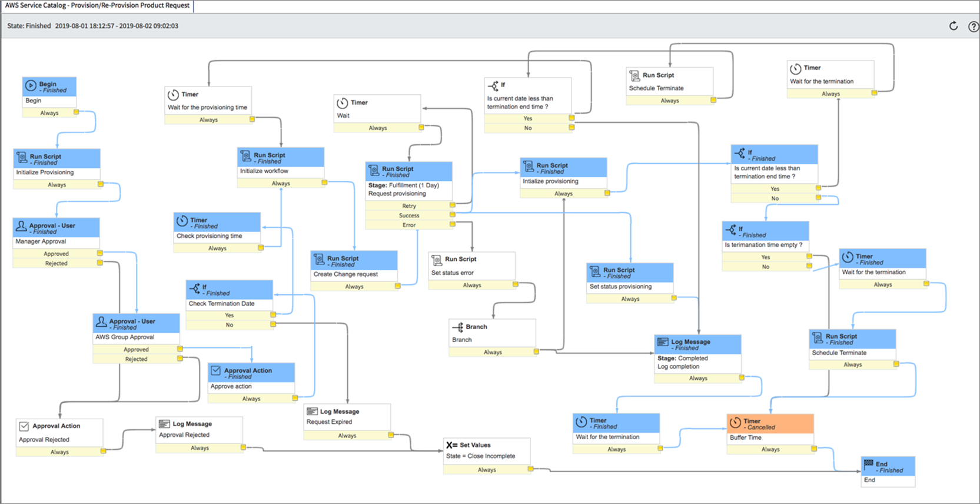980x504 pixels.
Task: Click the State = Close Incomplete text
Action: coord(480,456)
